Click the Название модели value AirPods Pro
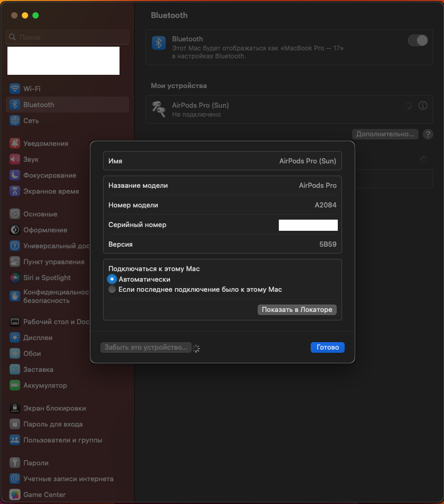Viewport: 444px width, 504px height. tap(318, 186)
